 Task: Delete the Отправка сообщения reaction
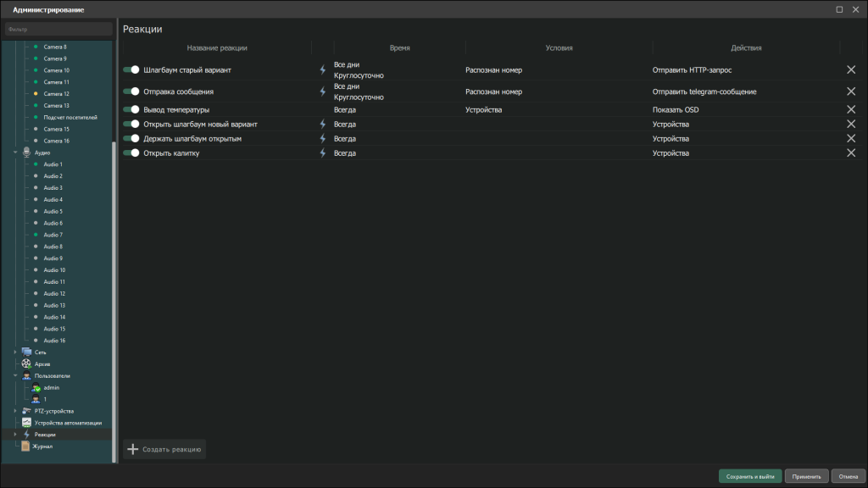click(x=851, y=91)
